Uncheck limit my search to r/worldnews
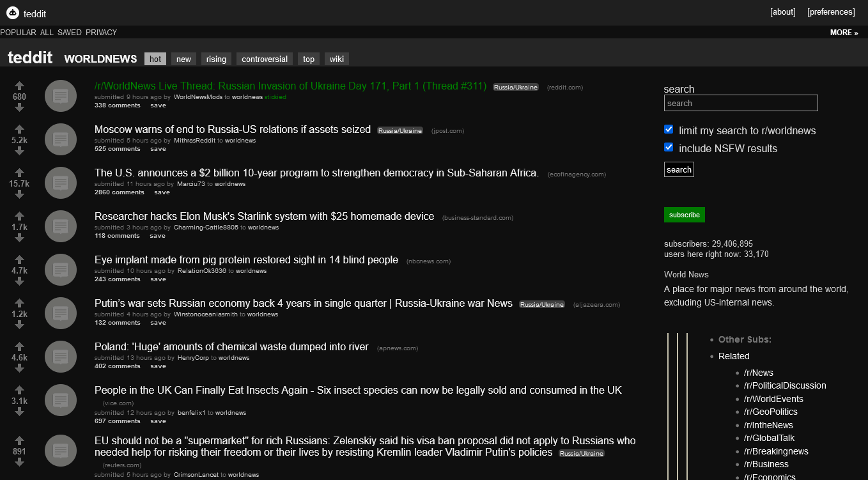The image size is (868, 480). (x=669, y=129)
